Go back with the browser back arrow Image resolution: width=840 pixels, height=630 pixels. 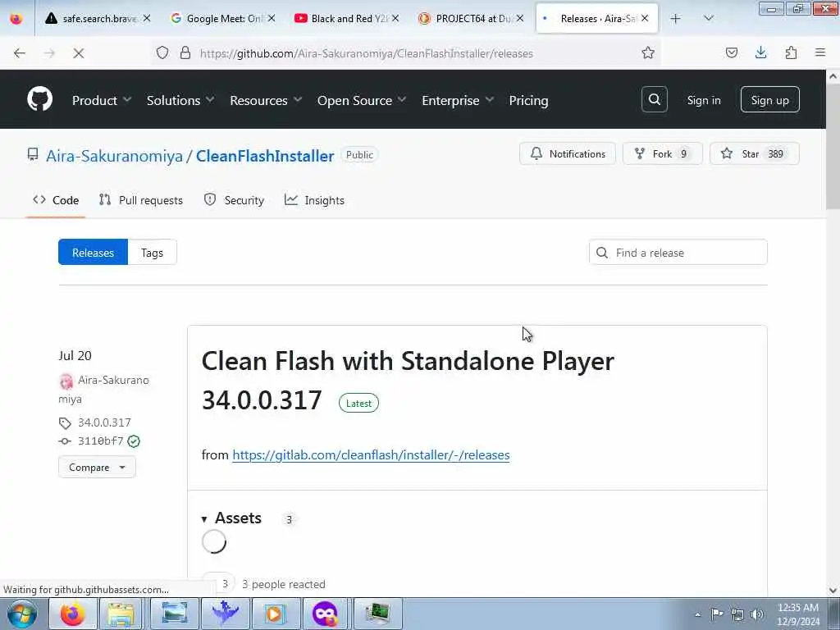pyautogui.click(x=20, y=53)
